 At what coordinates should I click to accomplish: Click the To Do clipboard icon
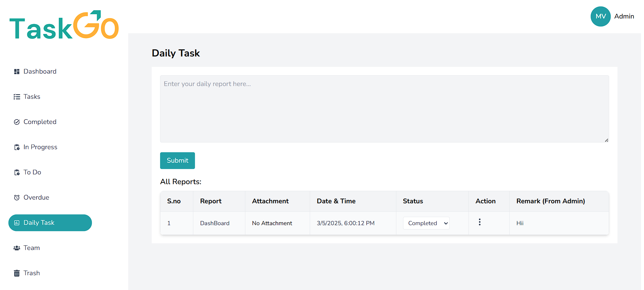17,172
